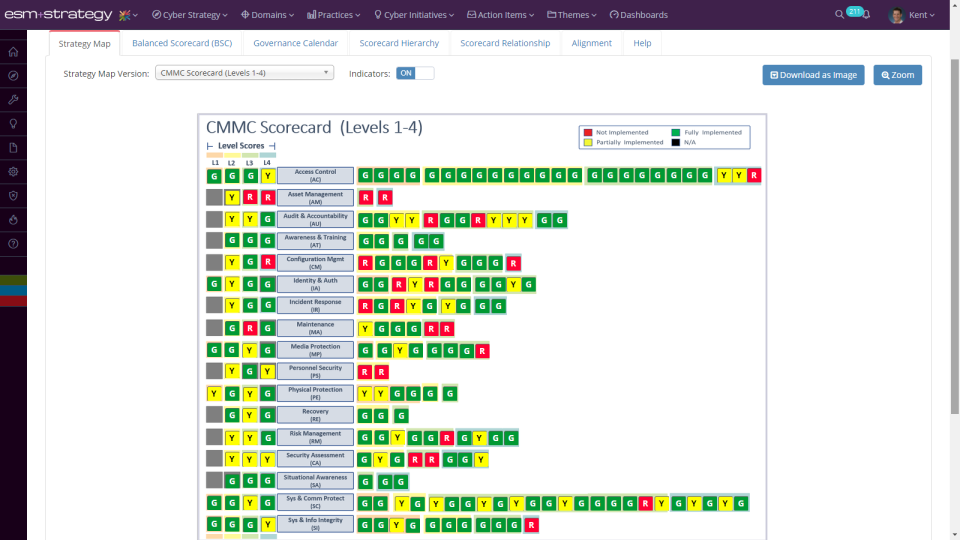Viewport: 960px width, 540px height.
Task: Open the Strategy Map Version dropdown
Action: pos(244,73)
